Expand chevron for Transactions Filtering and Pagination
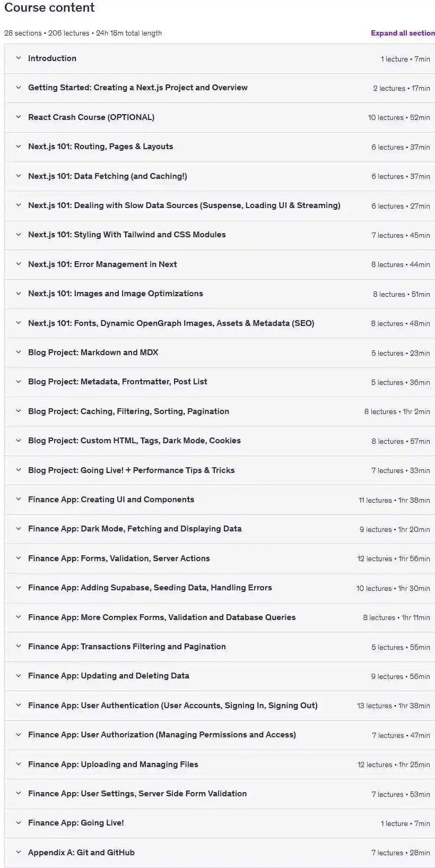Viewport: 435px width, 868px height. pos(19,647)
